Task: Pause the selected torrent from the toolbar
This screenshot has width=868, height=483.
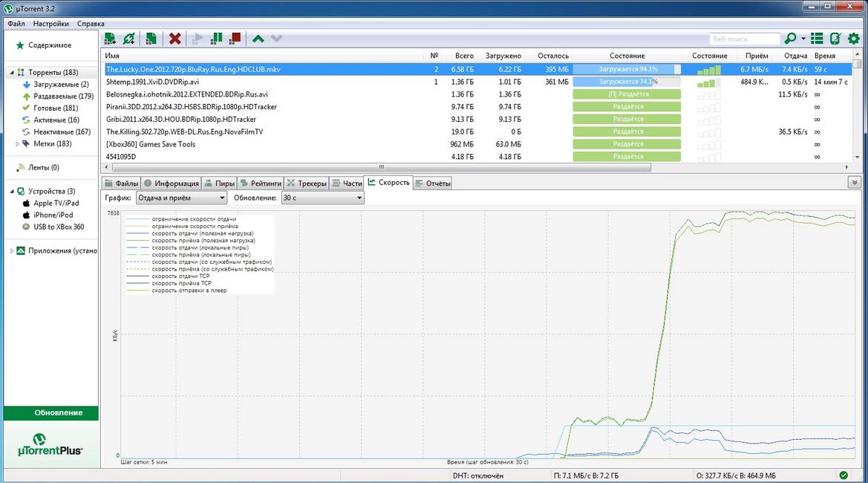Action: tap(217, 38)
